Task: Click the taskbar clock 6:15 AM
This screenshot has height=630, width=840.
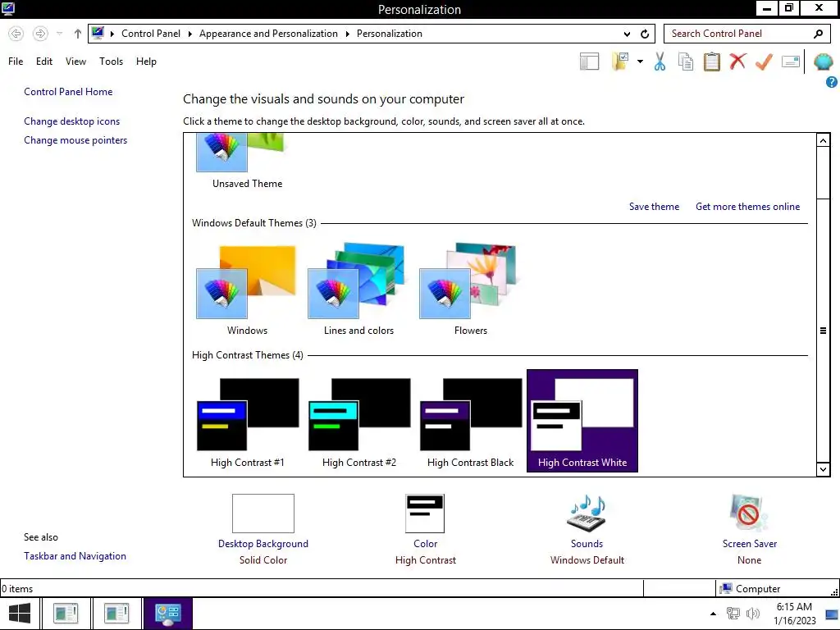Action: pos(794,614)
